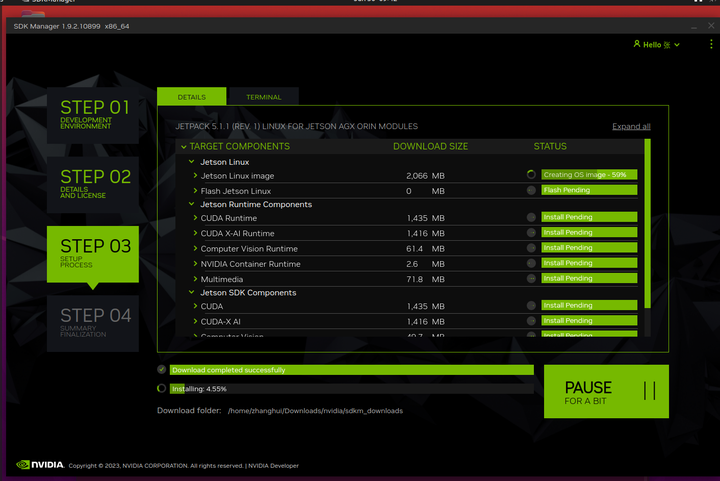720x481 pixels.
Task: Click the Flash Pending status bar
Action: click(589, 190)
